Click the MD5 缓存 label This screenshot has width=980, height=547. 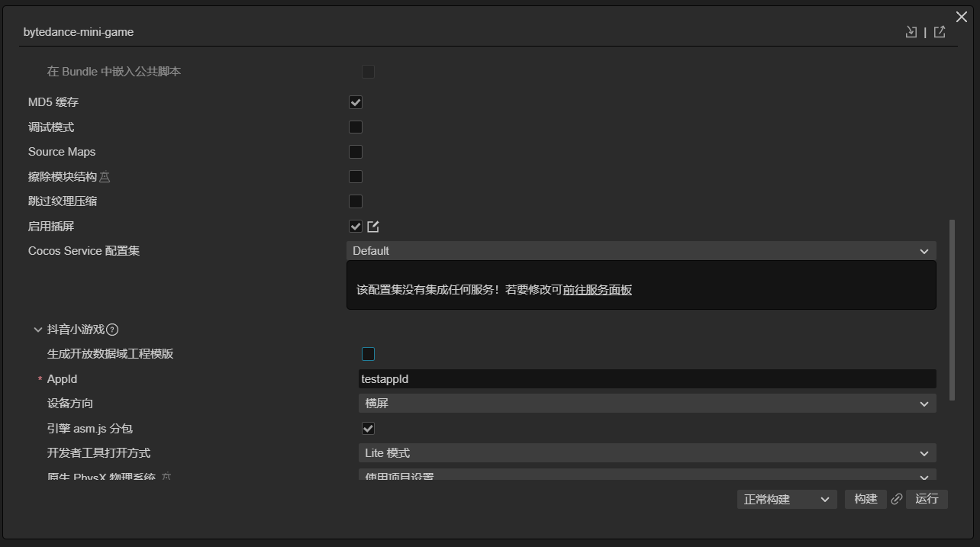53,102
